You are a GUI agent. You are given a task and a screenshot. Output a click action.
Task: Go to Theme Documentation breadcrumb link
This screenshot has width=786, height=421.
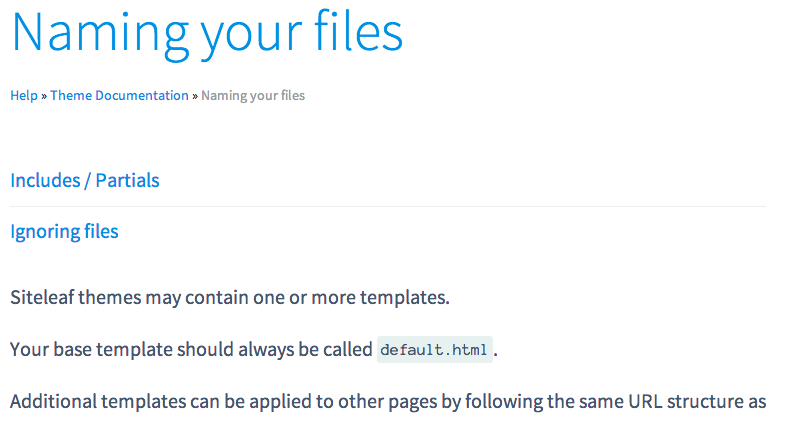(x=119, y=95)
